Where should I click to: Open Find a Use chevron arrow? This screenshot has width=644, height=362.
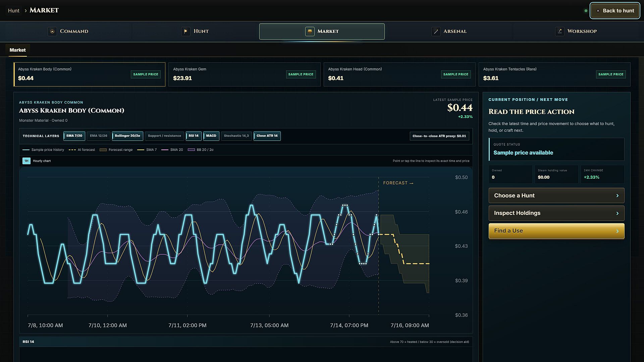click(617, 231)
